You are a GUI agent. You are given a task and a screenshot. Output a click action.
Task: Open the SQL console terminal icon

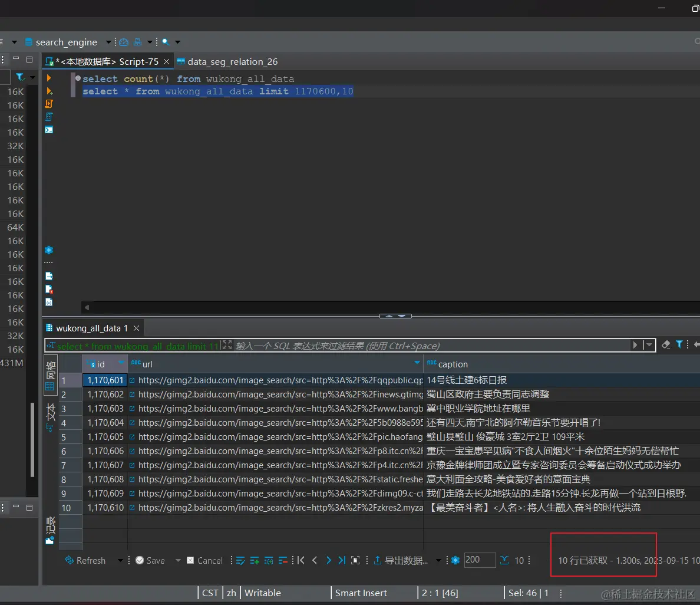point(49,130)
